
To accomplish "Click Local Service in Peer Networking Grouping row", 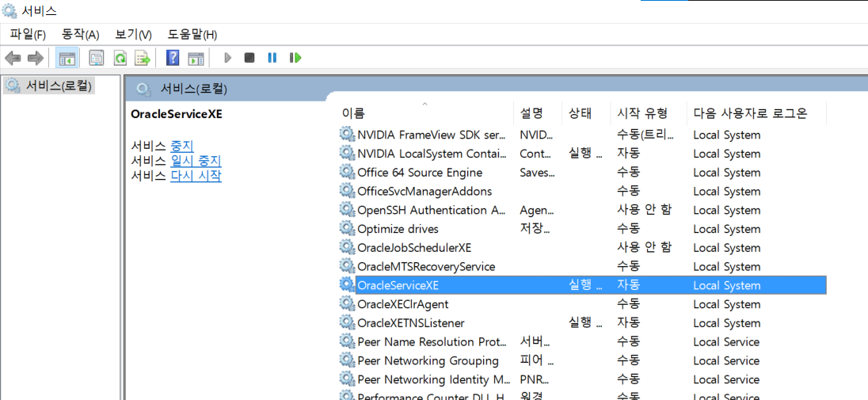I will [x=726, y=360].
